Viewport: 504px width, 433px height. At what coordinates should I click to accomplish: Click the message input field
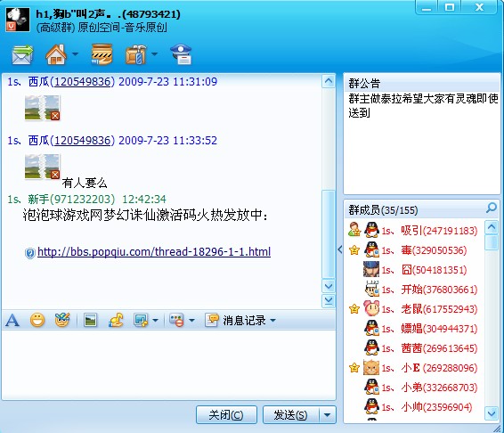[x=168, y=364]
